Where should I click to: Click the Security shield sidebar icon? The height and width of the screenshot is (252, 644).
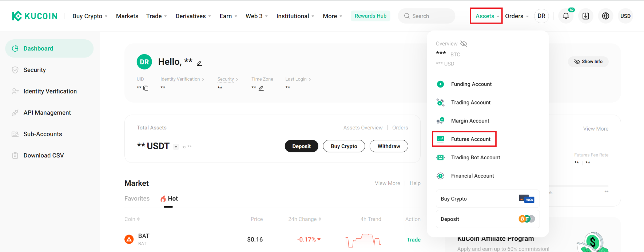click(x=15, y=70)
